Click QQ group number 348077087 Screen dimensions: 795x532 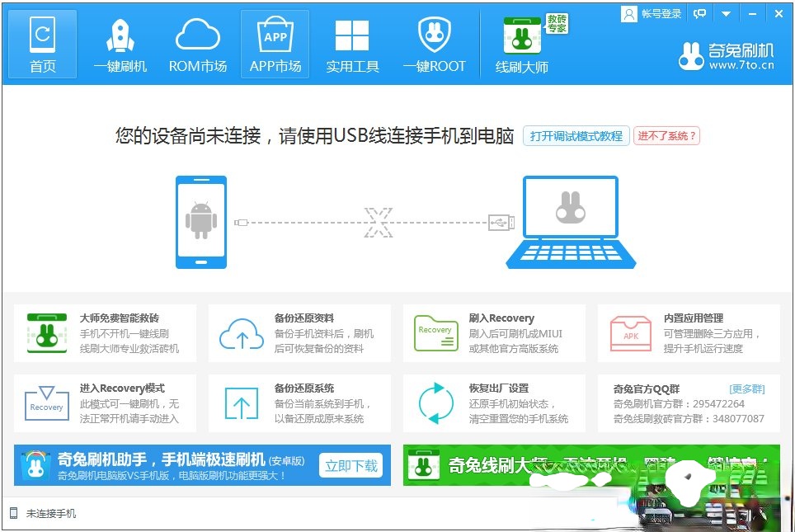738,418
